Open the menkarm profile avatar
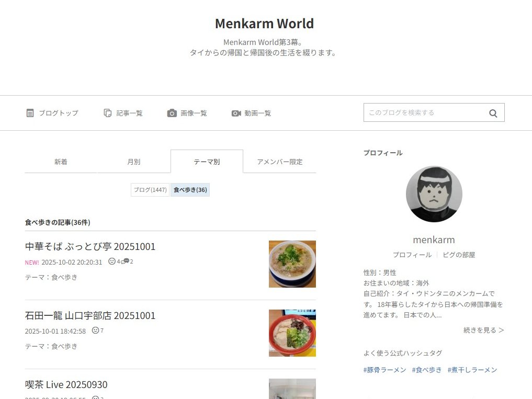 [x=434, y=193]
